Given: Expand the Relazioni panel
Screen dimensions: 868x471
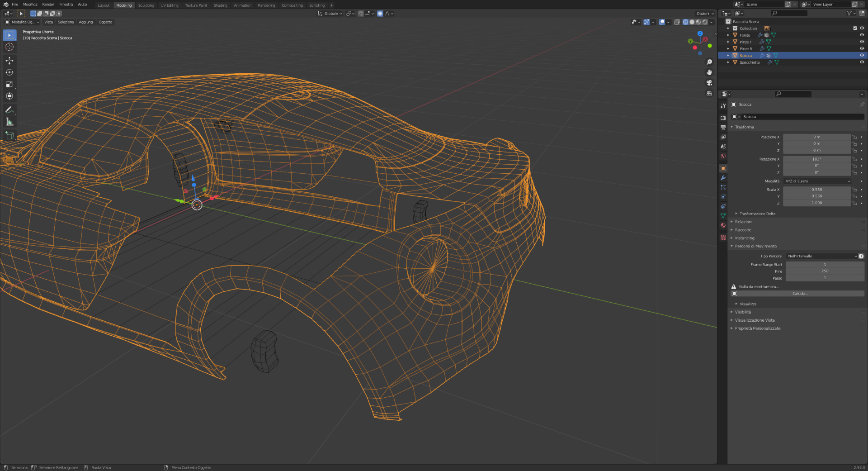Looking at the screenshot, I should [x=743, y=222].
